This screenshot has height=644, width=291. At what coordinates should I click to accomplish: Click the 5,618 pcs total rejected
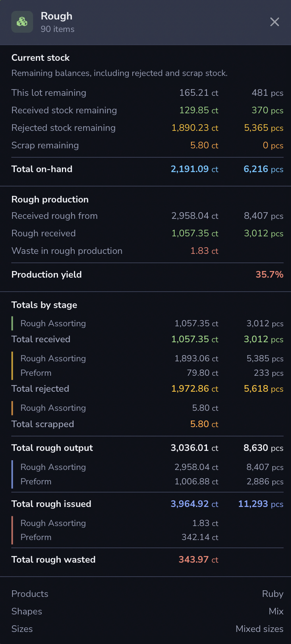click(x=264, y=389)
